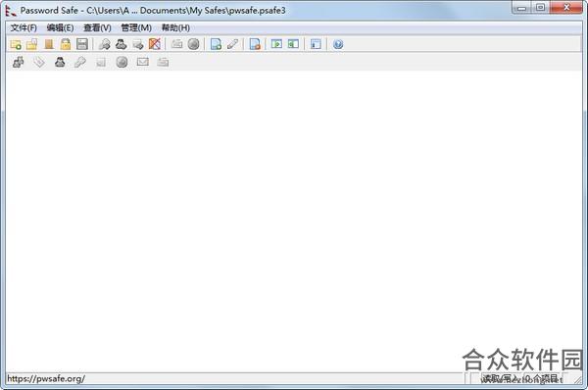The height and width of the screenshot is (390, 588).
Task: Close the current database (door icon)
Action: (49, 45)
